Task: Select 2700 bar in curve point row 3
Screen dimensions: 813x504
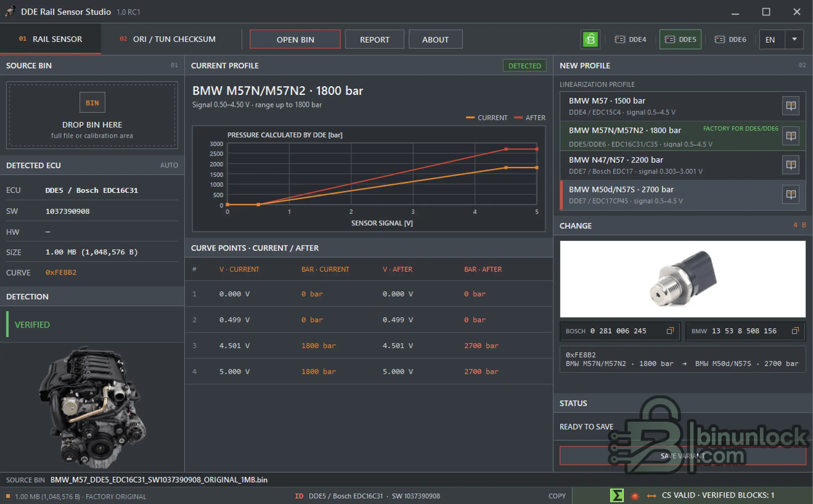Action: click(481, 346)
